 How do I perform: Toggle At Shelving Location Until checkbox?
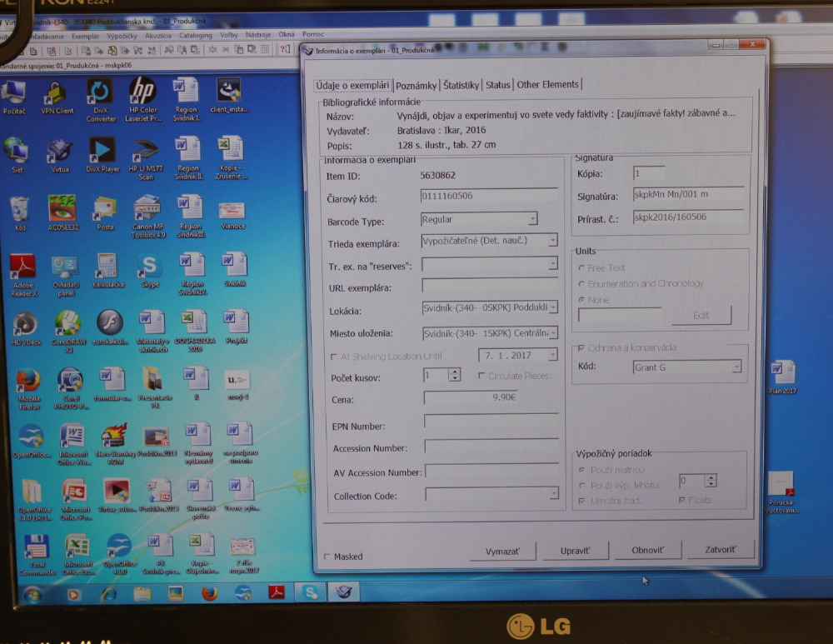pos(334,357)
